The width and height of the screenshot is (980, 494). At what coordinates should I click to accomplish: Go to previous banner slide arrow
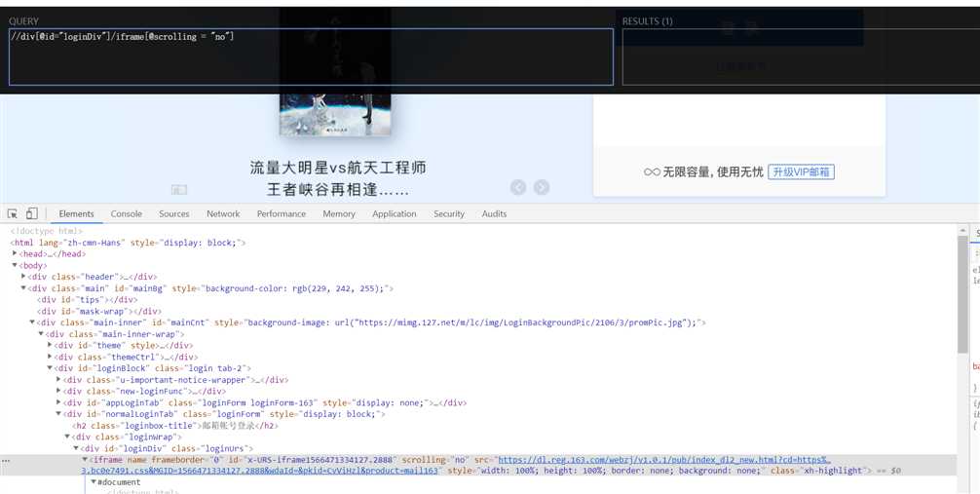click(x=518, y=187)
